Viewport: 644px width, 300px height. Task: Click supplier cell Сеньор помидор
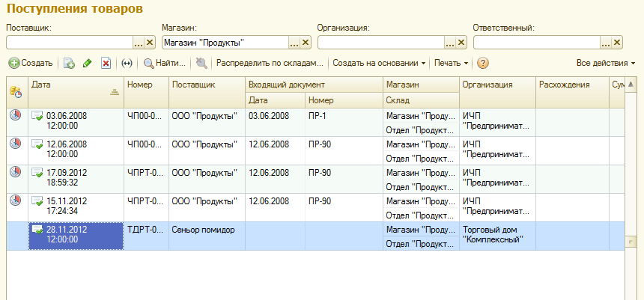pos(207,236)
